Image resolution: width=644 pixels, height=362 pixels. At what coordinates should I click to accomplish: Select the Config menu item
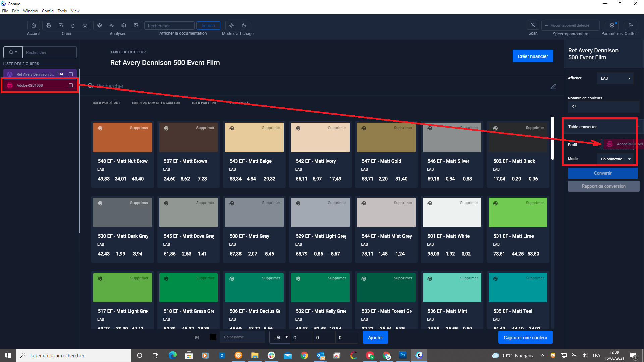(47, 11)
